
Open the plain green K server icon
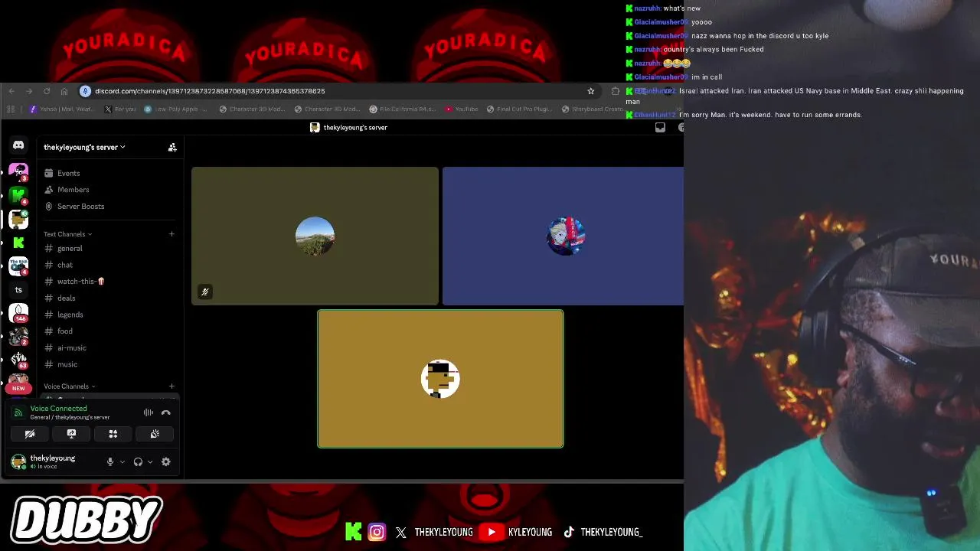click(18, 243)
